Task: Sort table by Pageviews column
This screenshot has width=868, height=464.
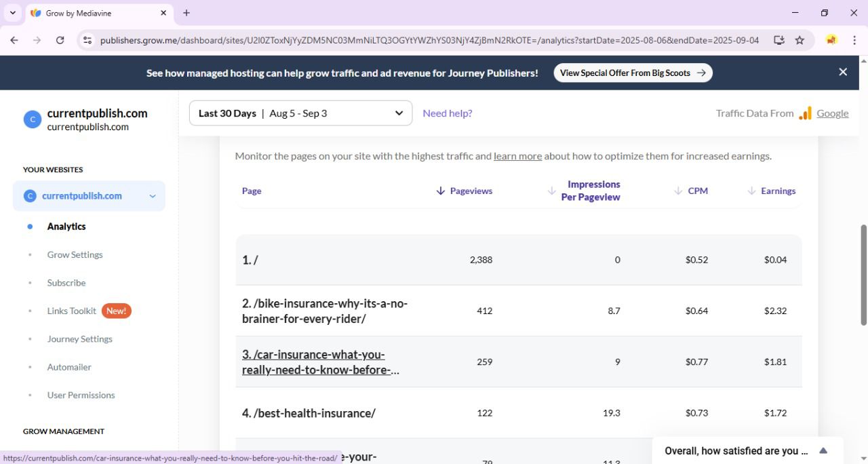Action: (465, 191)
